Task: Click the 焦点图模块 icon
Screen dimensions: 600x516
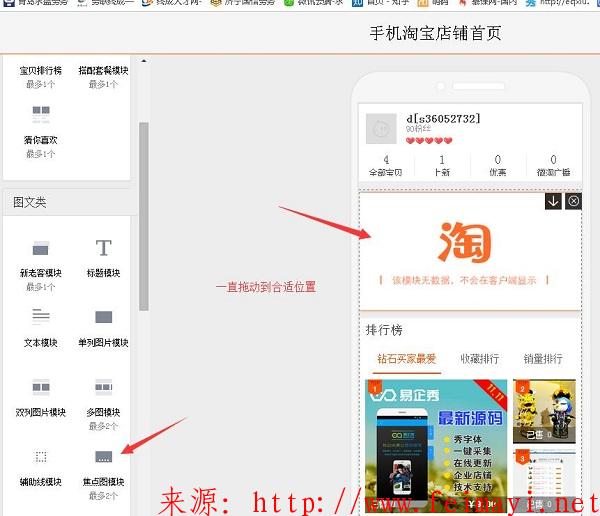Action: point(103,457)
